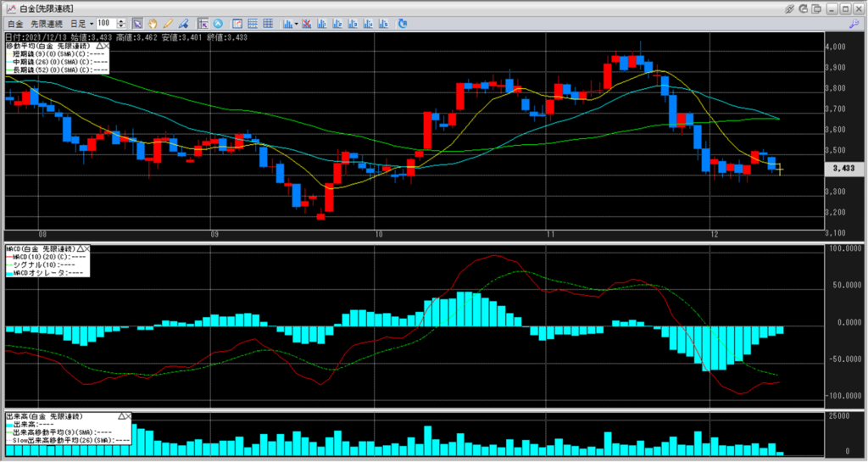Toggle full grid lines icon

(x=268, y=24)
